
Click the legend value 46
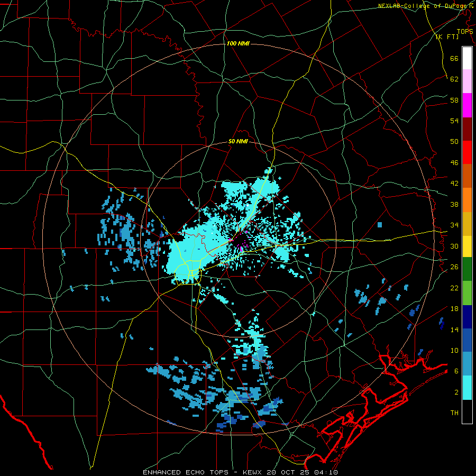(454, 163)
